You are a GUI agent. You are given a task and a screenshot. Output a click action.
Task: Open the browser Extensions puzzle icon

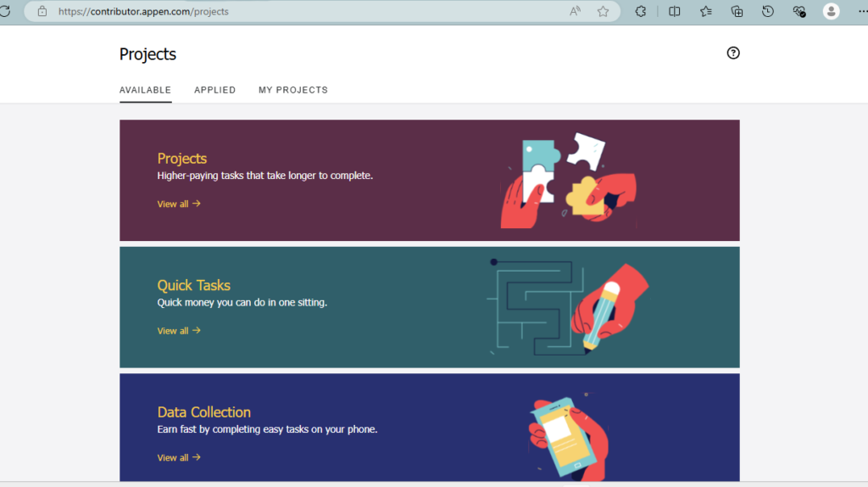pos(641,11)
